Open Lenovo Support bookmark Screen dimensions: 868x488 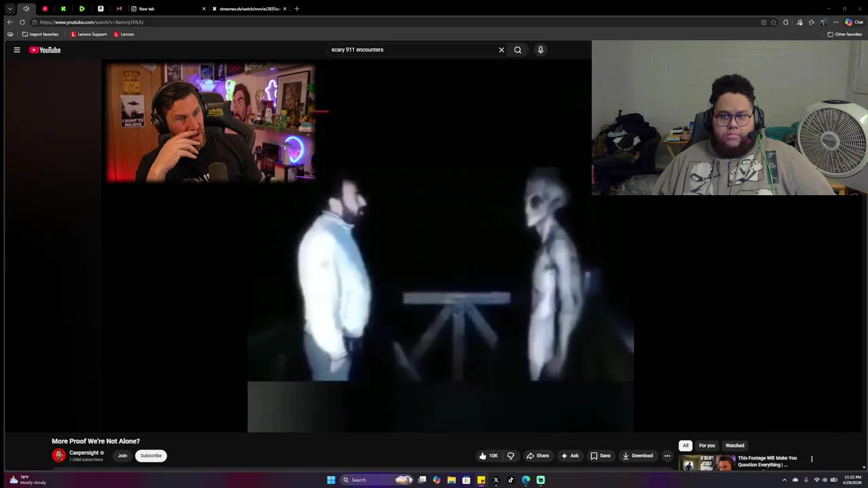coord(89,34)
